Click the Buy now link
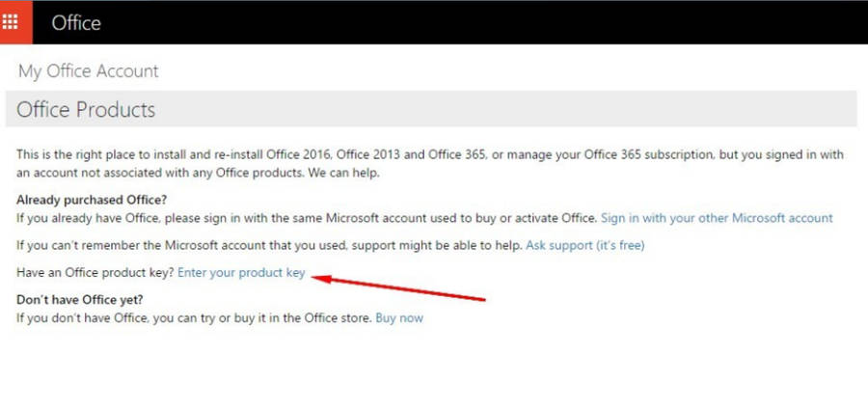The height and width of the screenshot is (410, 868). [x=399, y=317]
